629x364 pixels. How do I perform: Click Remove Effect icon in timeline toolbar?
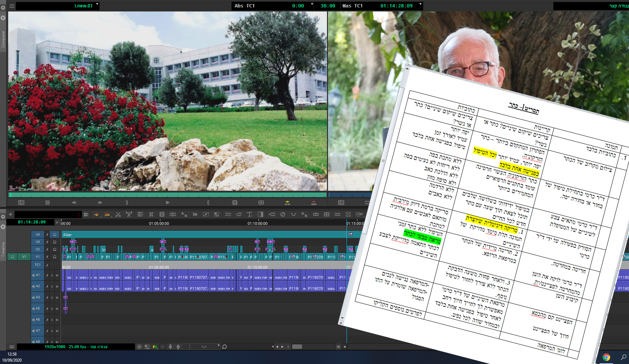tap(283, 214)
